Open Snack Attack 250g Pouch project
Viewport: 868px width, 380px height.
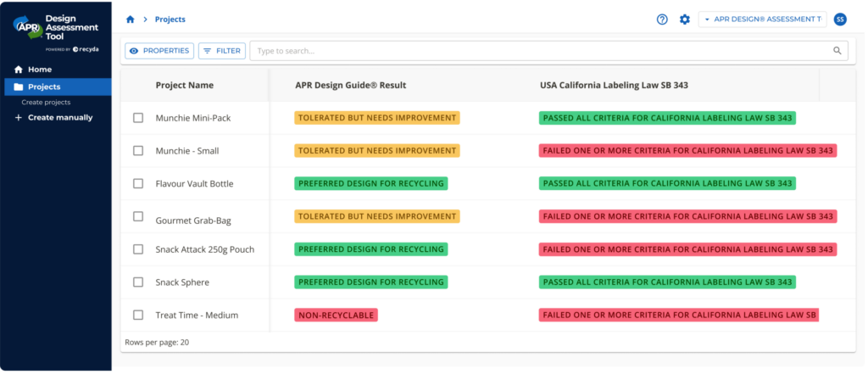pyautogui.click(x=205, y=249)
